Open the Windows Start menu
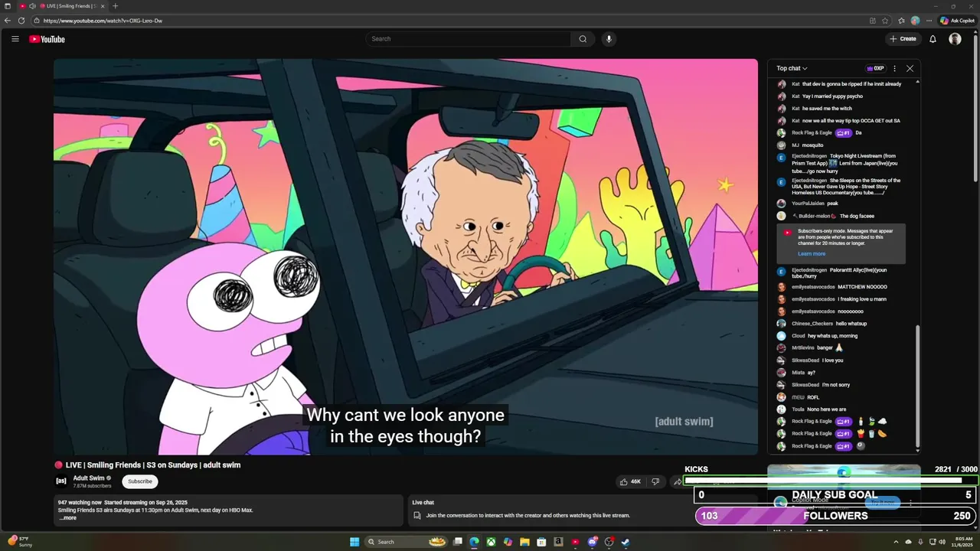The width and height of the screenshot is (980, 551). tap(354, 542)
